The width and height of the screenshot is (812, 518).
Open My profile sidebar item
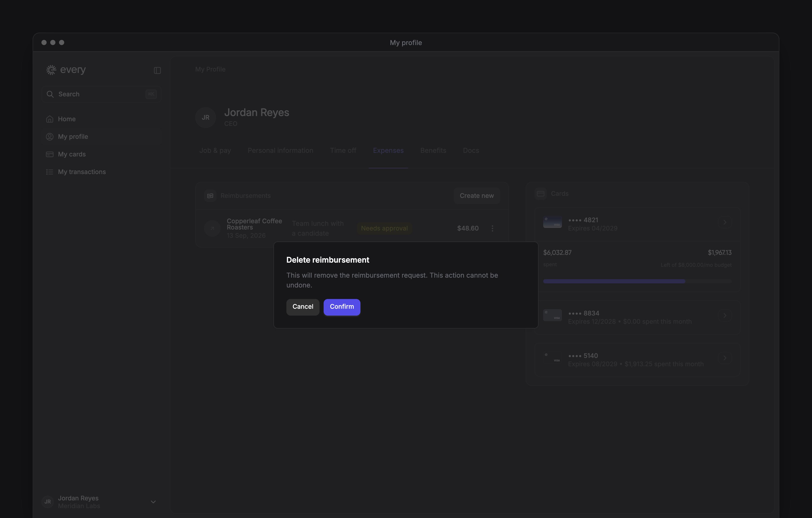101,136
